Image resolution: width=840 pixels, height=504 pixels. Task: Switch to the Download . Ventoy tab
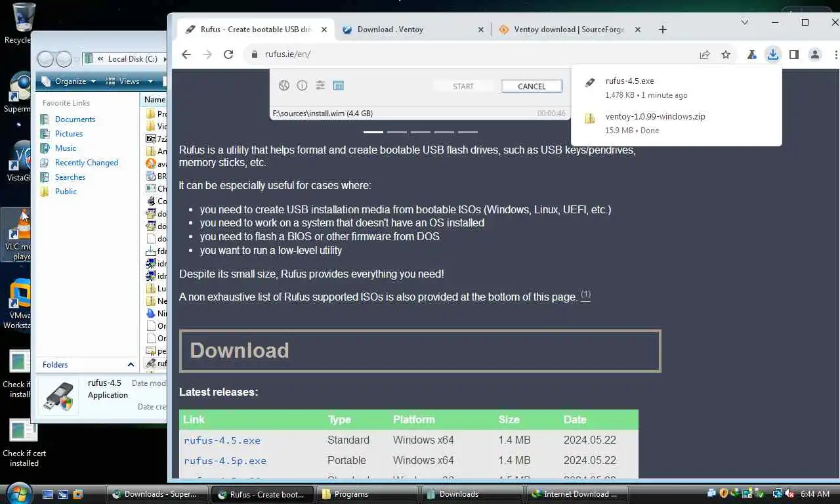(x=412, y=30)
